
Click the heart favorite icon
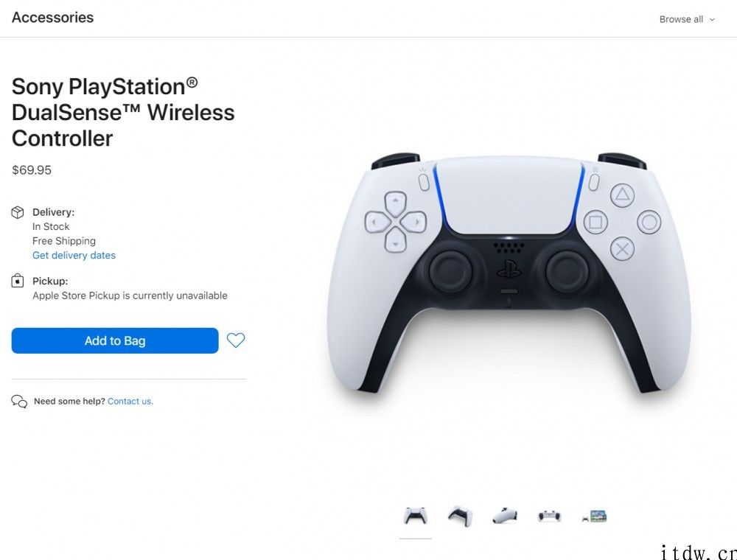pos(236,340)
